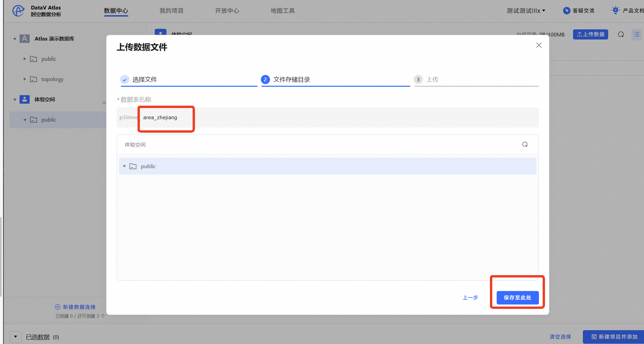Click the 清空选择 link
This screenshot has height=344, width=644.
(560, 337)
